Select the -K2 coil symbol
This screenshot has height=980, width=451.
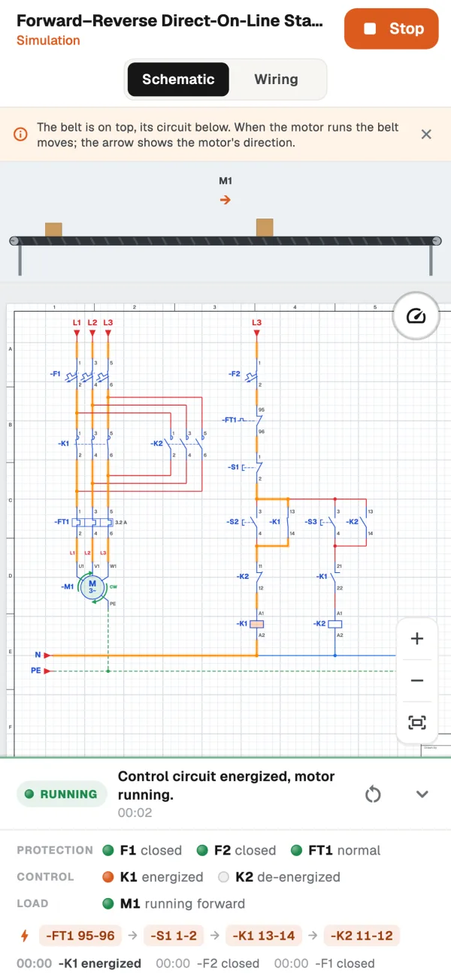[335, 624]
